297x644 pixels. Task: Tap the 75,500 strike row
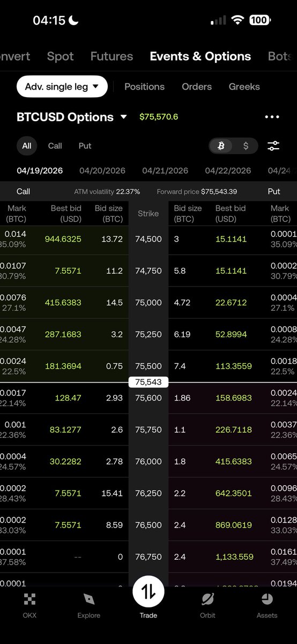[148, 365]
